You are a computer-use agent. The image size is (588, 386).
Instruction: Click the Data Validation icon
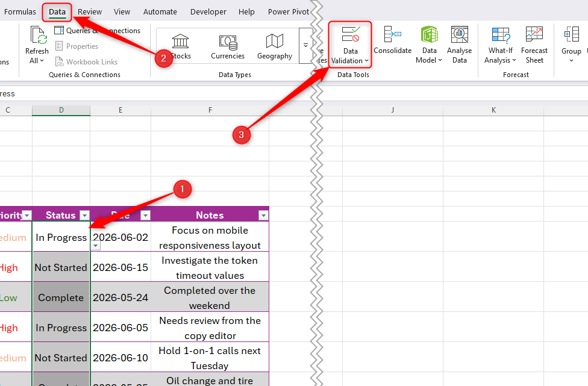click(350, 34)
